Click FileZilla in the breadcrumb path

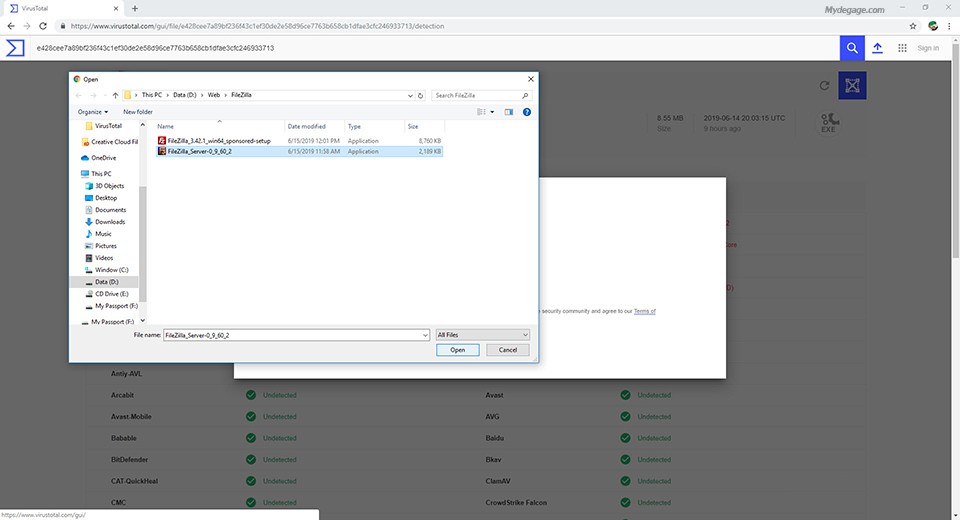pyautogui.click(x=241, y=95)
